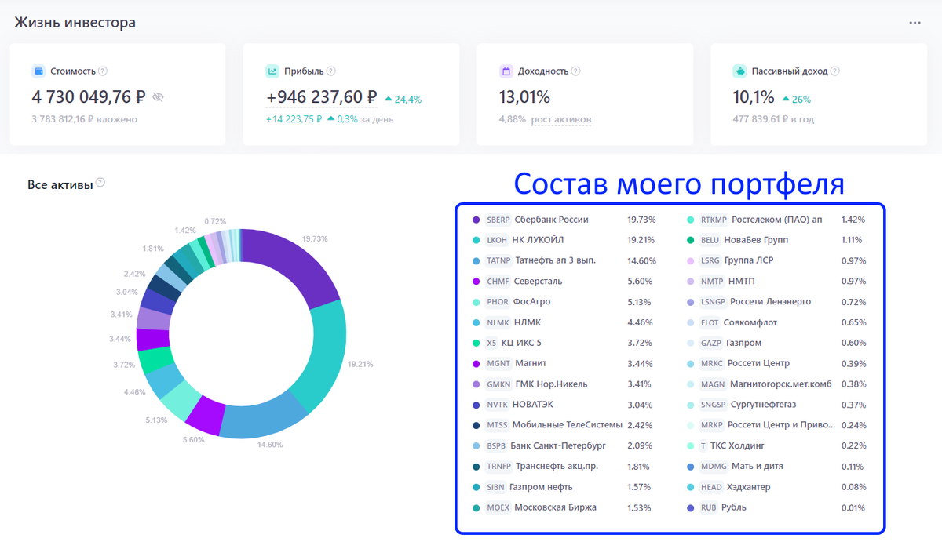Click the LKOH ticker badge
This screenshot has height=560, width=942.
point(497,240)
